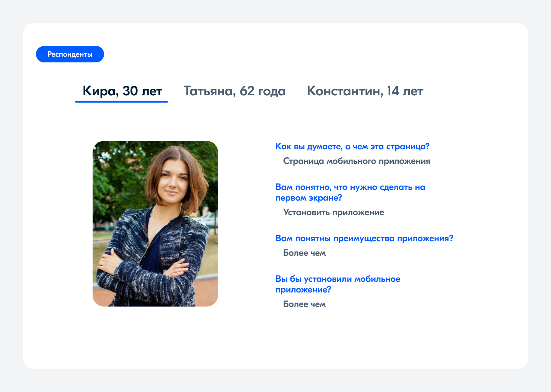551x392 pixels.
Task: Click the 'первом экране?' line of the question
Action: click(x=308, y=198)
